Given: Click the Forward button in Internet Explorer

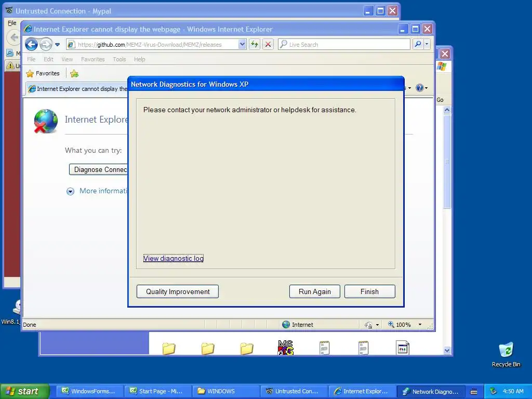Looking at the screenshot, I should coord(46,44).
